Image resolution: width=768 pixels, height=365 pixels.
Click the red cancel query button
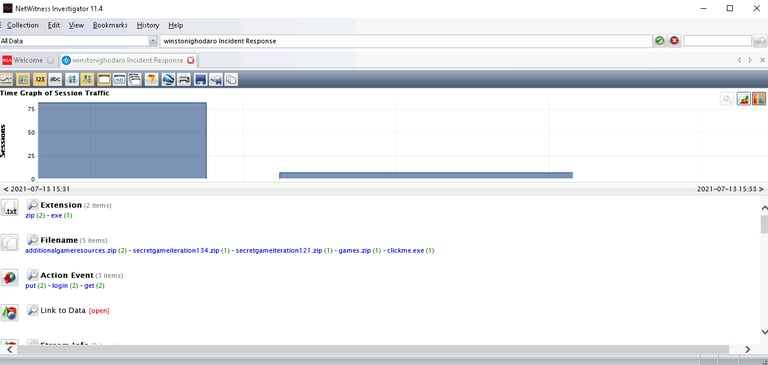(x=674, y=41)
